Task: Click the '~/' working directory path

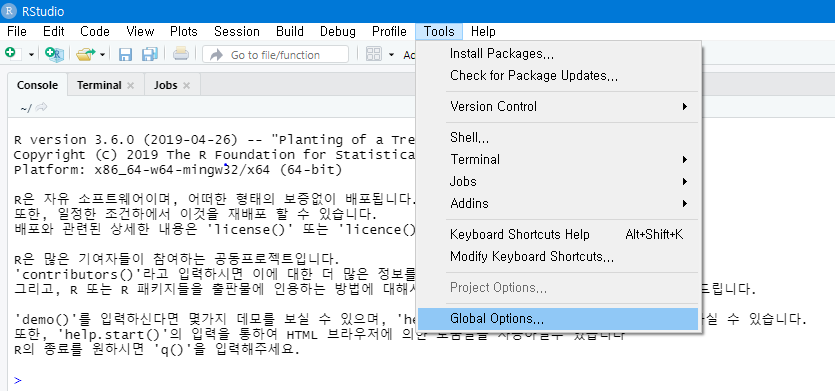Action: point(26,108)
